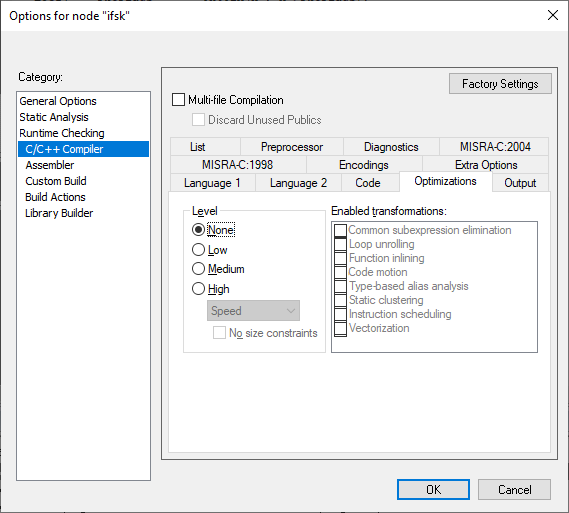Toggle Loop unrolling checkbox
The width and height of the screenshot is (569, 513).
point(340,244)
